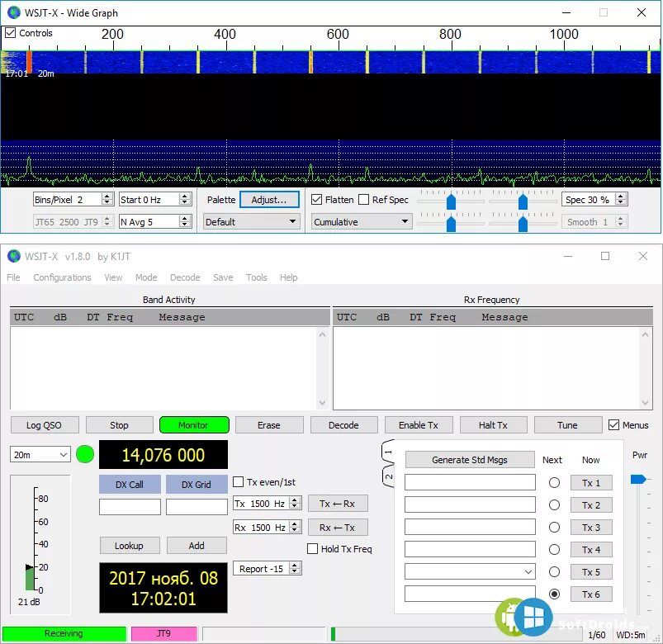Click the DX Grid input field
Image resolution: width=663 pixels, height=644 pixels.
click(x=197, y=507)
